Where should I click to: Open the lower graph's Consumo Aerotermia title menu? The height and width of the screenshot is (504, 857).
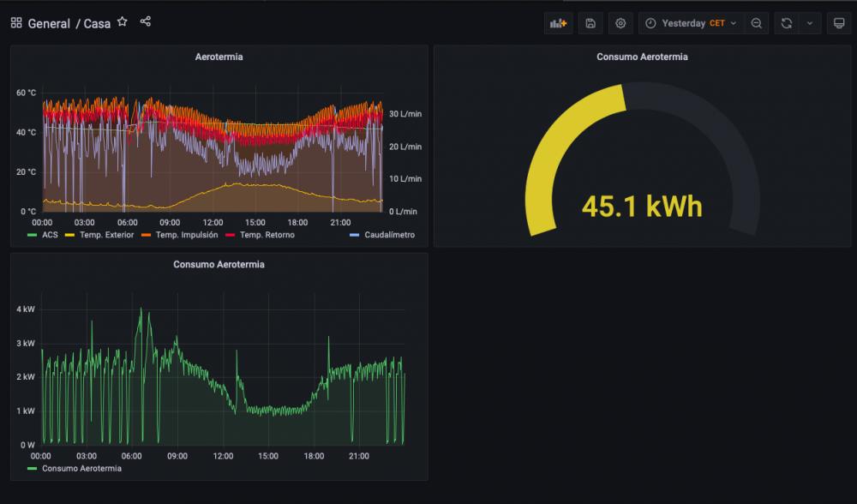click(219, 265)
